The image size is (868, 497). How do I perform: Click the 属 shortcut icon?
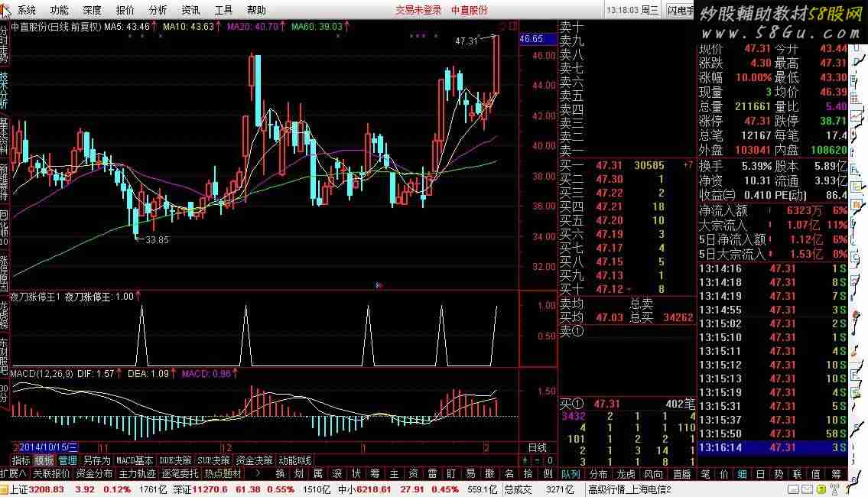click(x=318, y=474)
